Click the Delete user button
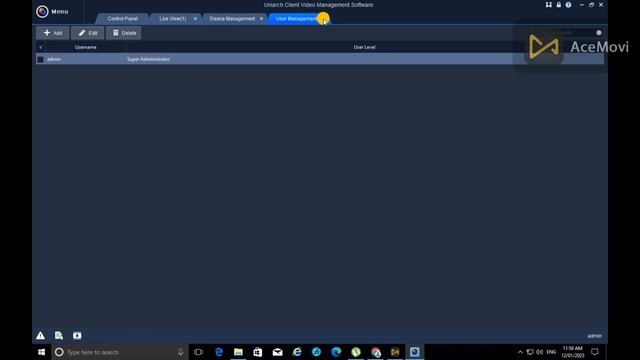This screenshot has height=360, width=640. pyautogui.click(x=124, y=33)
